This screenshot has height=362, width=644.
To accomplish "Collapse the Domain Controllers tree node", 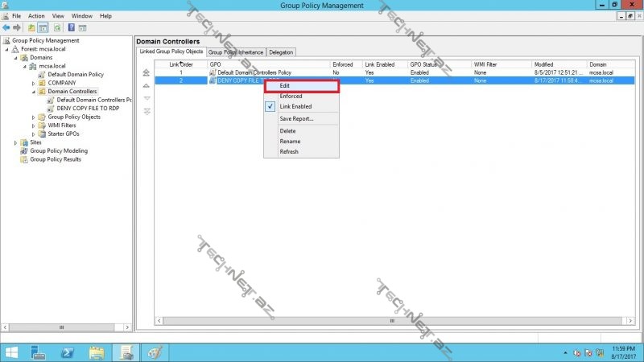I will tap(33, 92).
